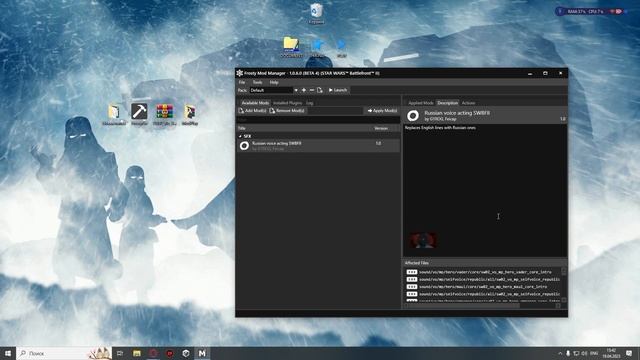Image resolution: width=640 pixels, height=360 pixels.
Task: Click the pack page icon beside minus
Action: click(320, 90)
